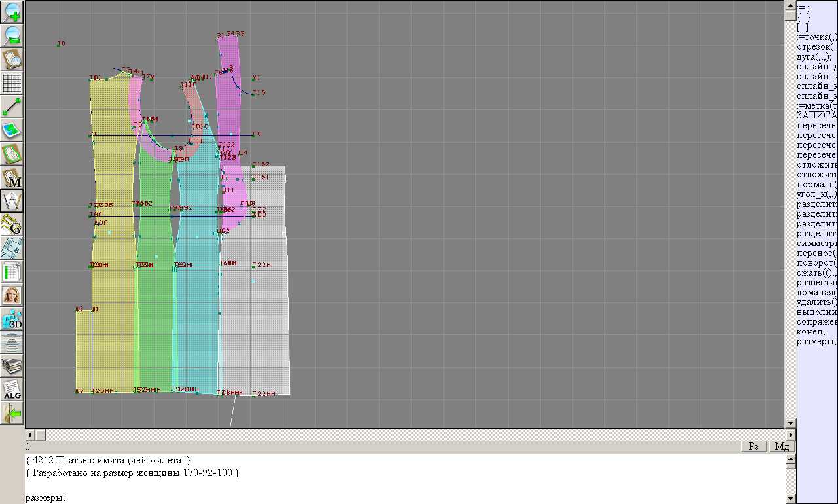
Task: Open the ALG algorithm document icon
Action: click(x=12, y=389)
